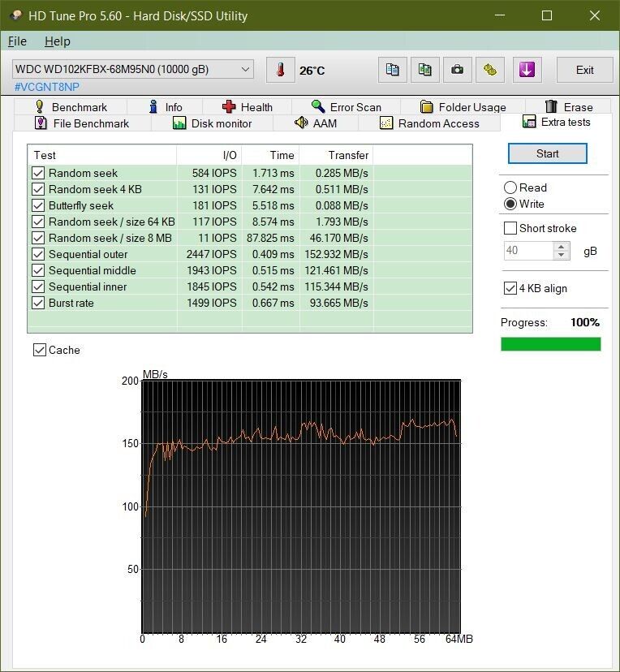This screenshot has width=620, height=672.
Task: Decrease short stroke gB value
Action: (x=561, y=255)
